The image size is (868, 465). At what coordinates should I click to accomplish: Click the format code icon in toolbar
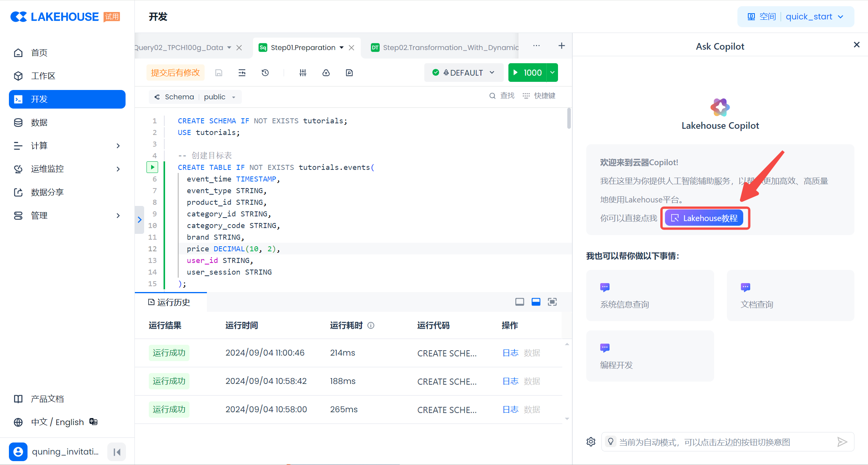point(242,73)
